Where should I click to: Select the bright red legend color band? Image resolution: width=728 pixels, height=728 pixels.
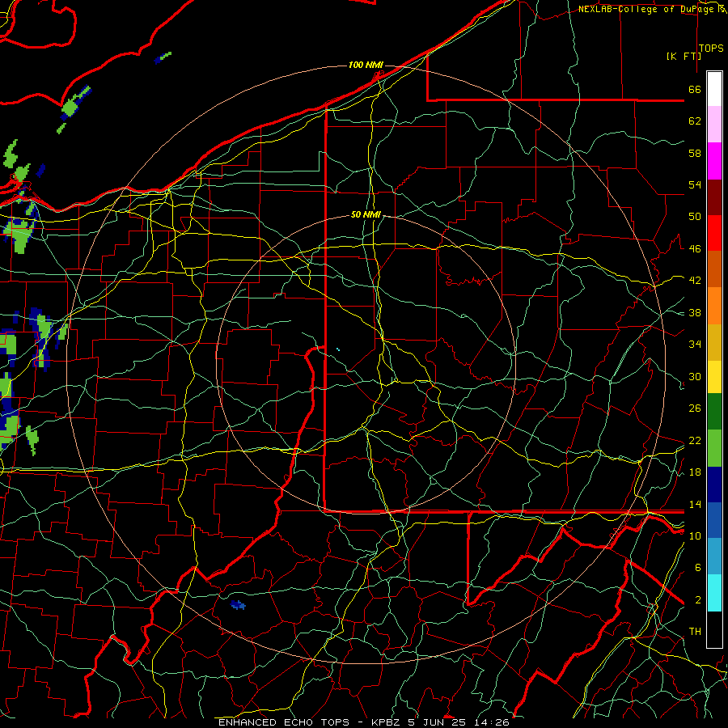pos(714,233)
